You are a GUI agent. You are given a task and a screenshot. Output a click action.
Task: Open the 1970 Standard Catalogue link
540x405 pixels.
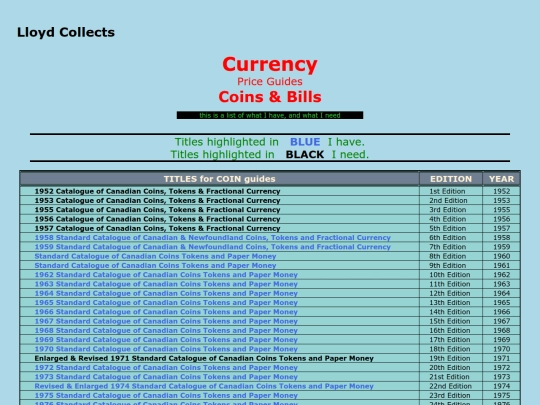166,349
